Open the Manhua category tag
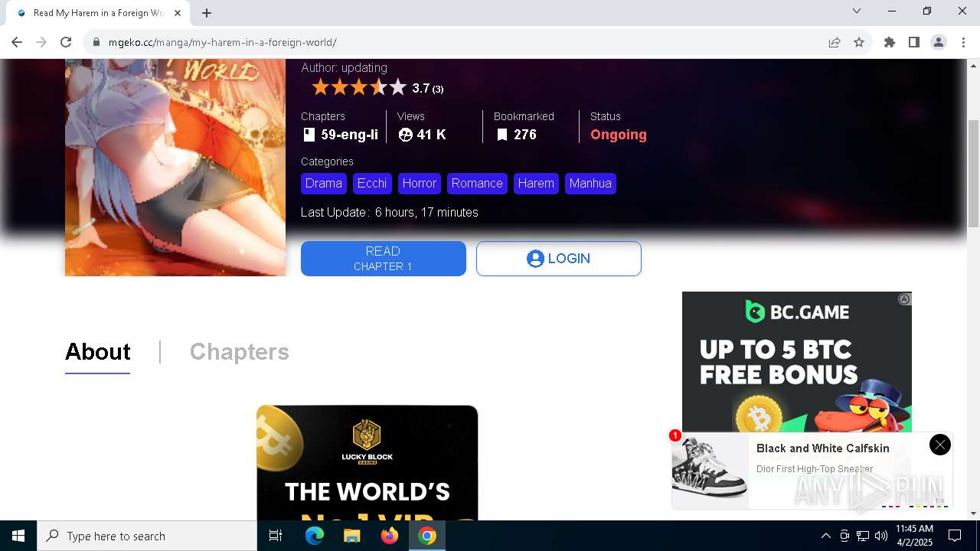The height and width of the screenshot is (551, 980). click(x=590, y=184)
